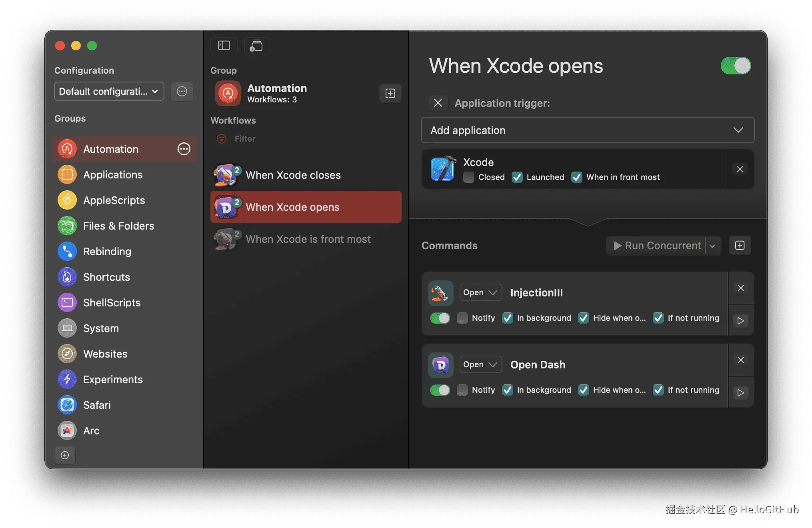812x528 pixels.
Task: Uncheck In background for InjectionIII
Action: tap(508, 318)
